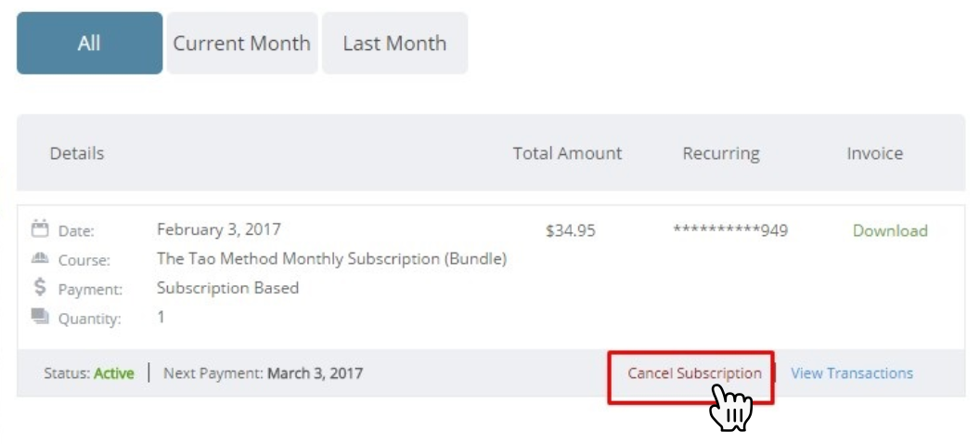The height and width of the screenshot is (444, 980).
Task: Click The Tao Method Monthly Subscription course name
Action: 331,258
